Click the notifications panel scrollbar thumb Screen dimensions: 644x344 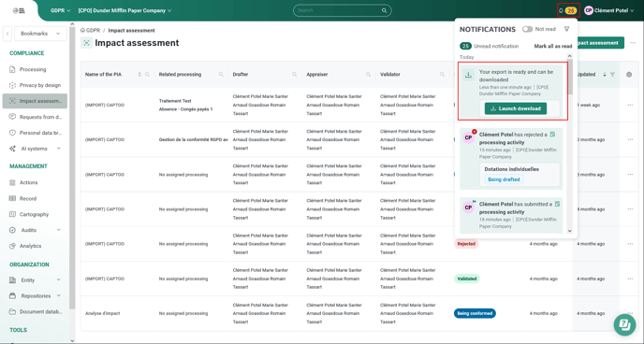coord(570,77)
